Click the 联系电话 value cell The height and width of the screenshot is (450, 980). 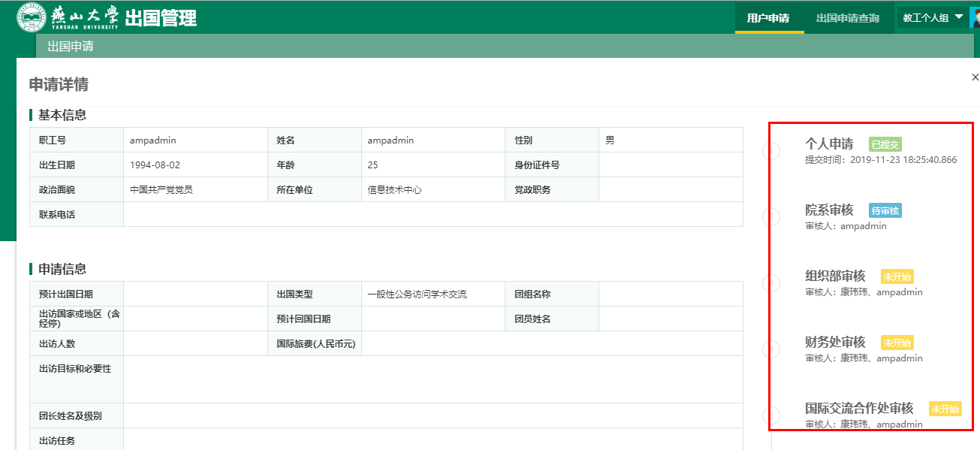[x=433, y=215]
